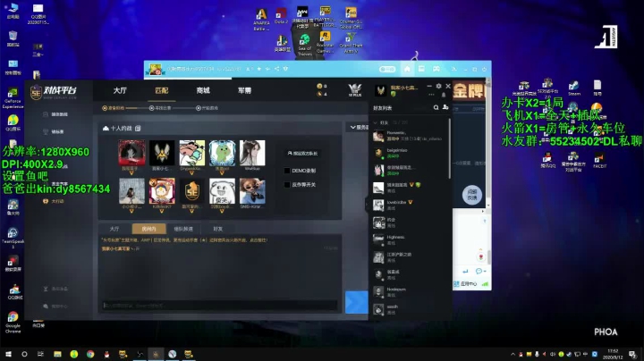Click the taskbar clock showing 17:52
Screen dimensions: 644x361
pos(613,354)
